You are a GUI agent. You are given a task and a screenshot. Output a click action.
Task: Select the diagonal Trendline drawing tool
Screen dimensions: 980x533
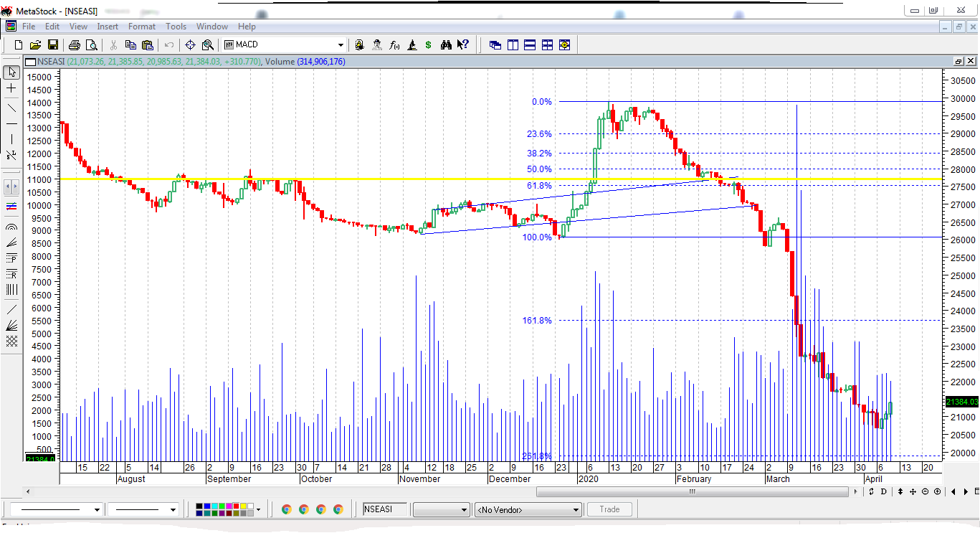click(x=11, y=108)
